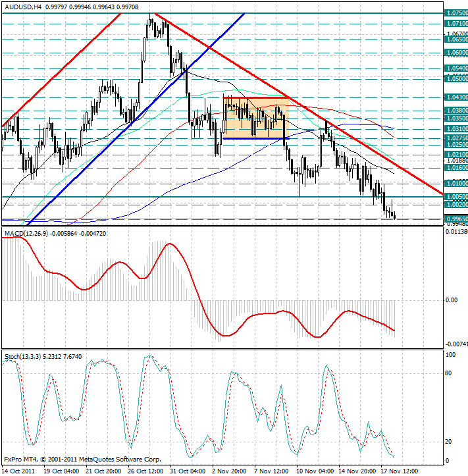
Task: Select the red ascending channel line
Action: point(62,69)
